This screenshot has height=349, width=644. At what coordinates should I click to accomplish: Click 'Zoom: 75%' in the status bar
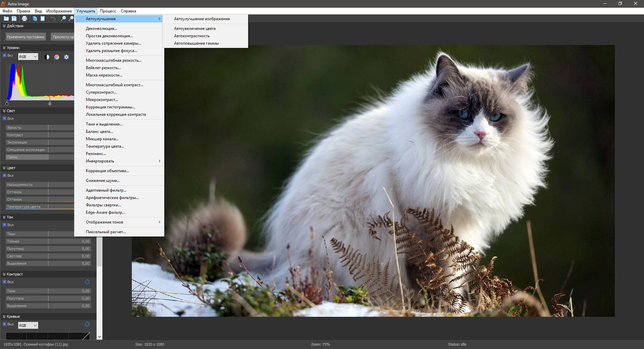point(320,344)
